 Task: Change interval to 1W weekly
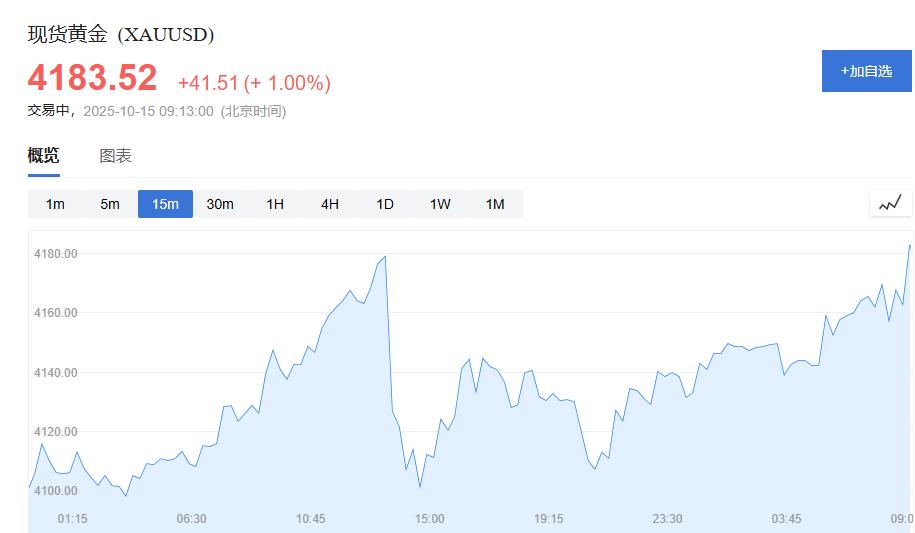(440, 204)
